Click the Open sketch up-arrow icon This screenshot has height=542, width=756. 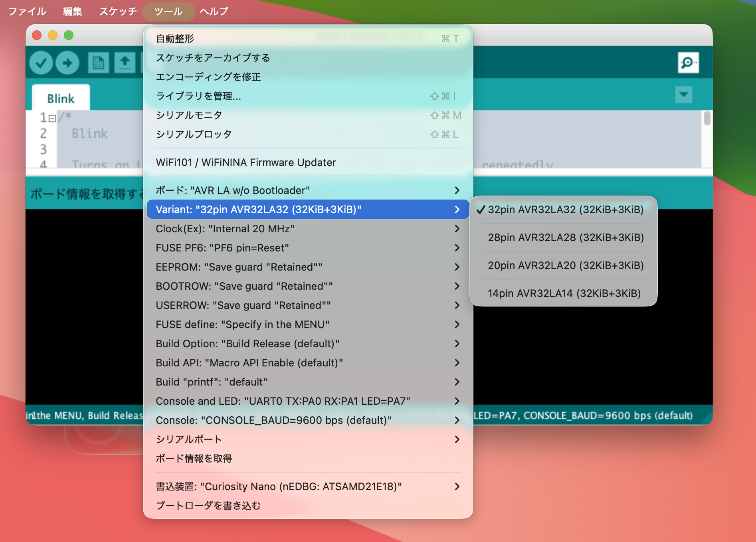(125, 63)
